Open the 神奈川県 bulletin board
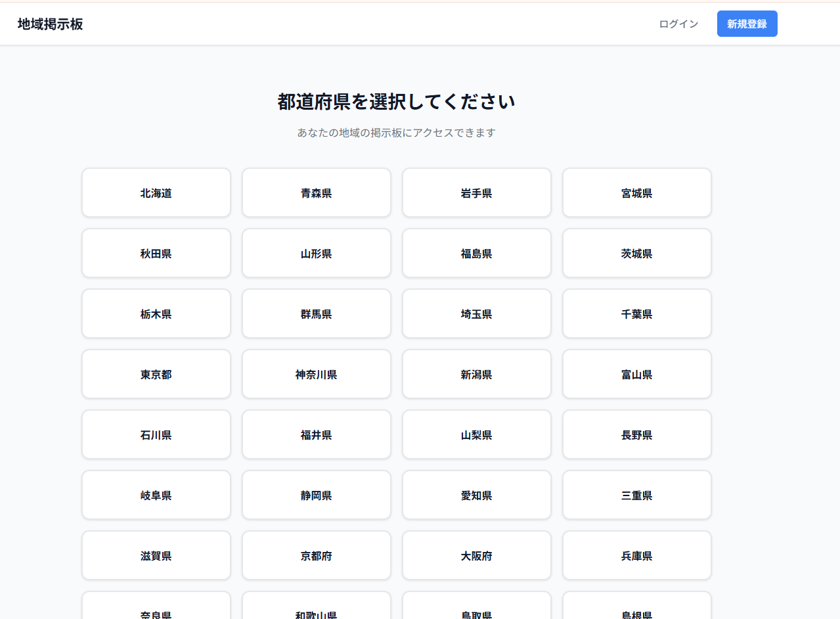Viewport: 840px width, 619px height. 316,374
